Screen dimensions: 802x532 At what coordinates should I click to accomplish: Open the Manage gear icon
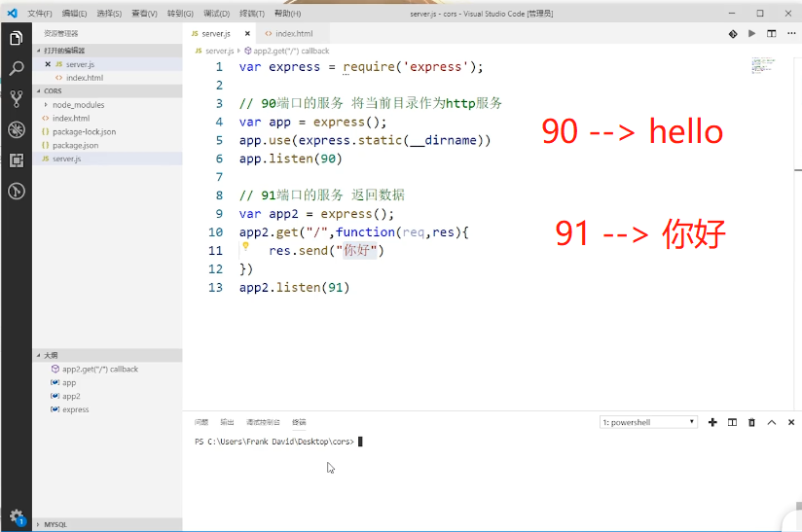pos(16,515)
